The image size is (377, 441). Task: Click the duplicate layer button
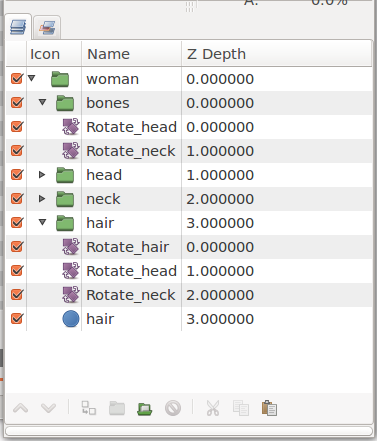click(x=89, y=408)
